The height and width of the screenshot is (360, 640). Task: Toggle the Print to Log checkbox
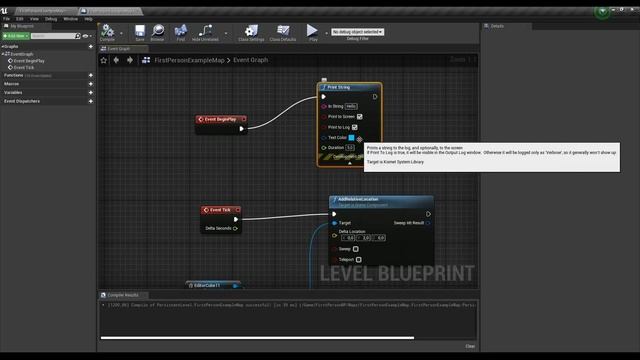pos(355,127)
